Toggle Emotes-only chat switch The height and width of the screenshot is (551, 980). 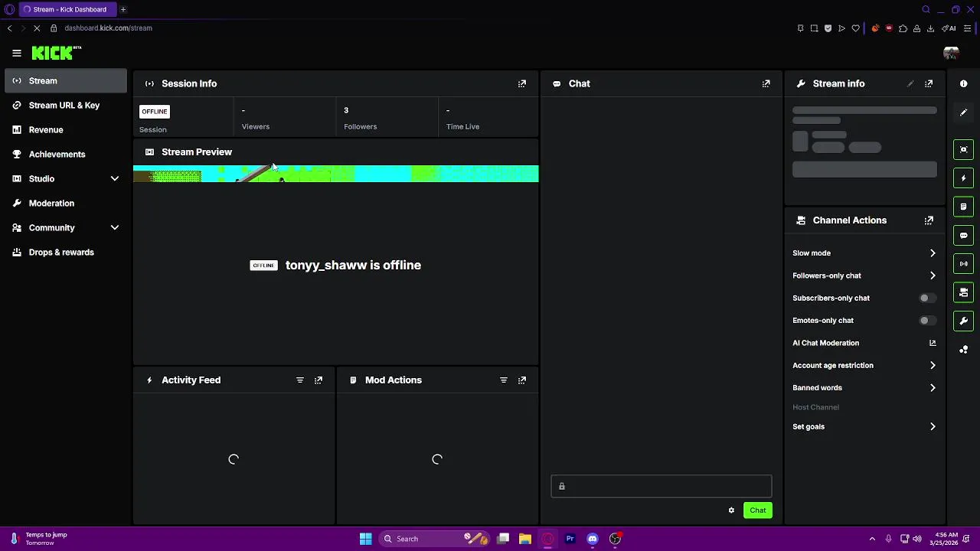[926, 321]
